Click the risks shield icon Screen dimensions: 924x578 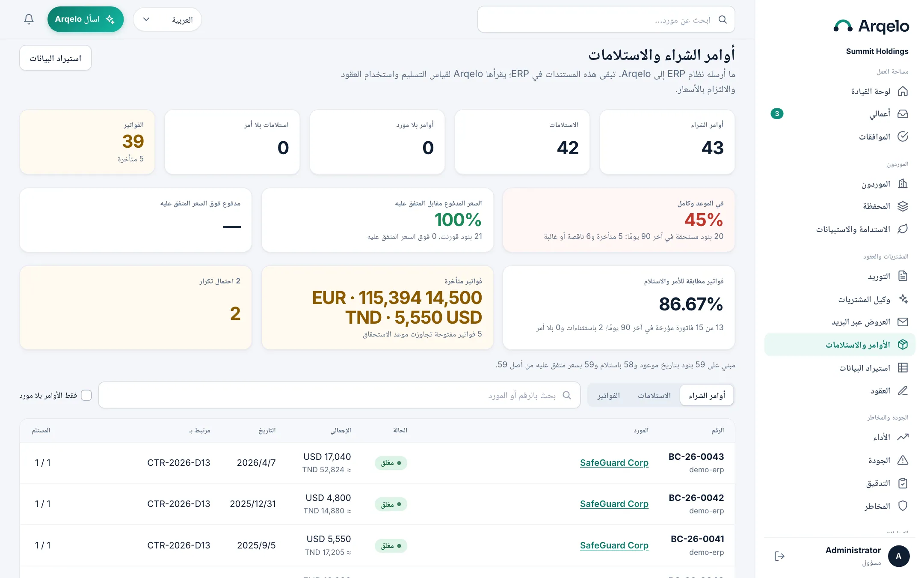[903, 506]
